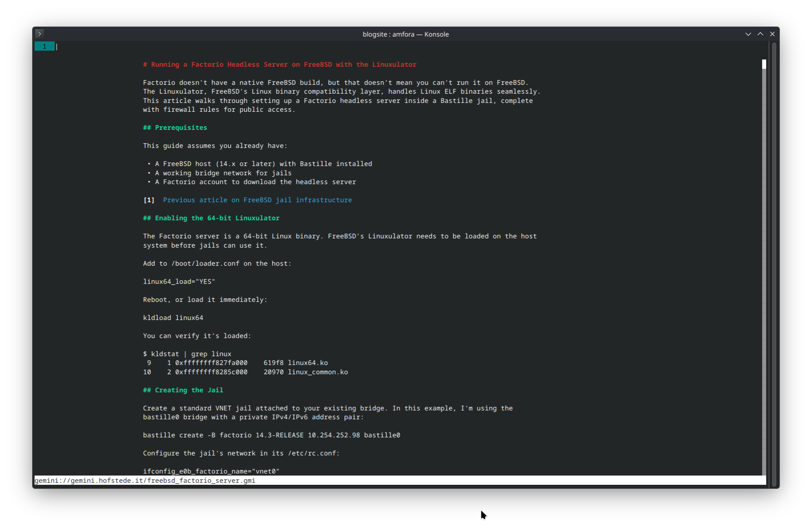Click the blogsite : amfora — Konsole title
Screen dimensions: 812x527
(x=405, y=34)
